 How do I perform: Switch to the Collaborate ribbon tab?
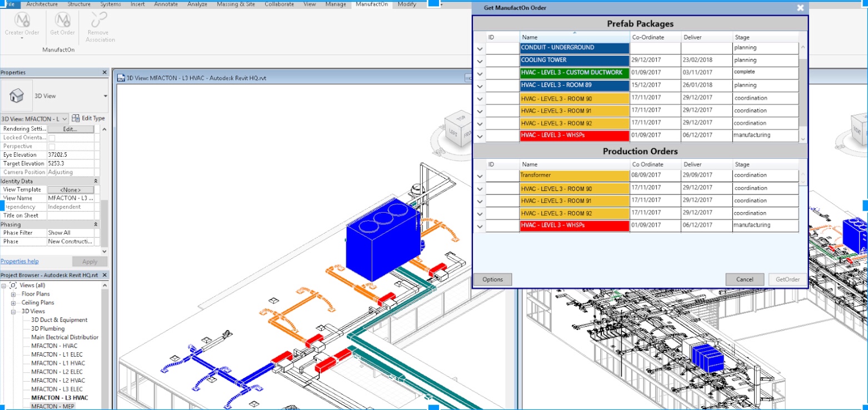click(280, 4)
